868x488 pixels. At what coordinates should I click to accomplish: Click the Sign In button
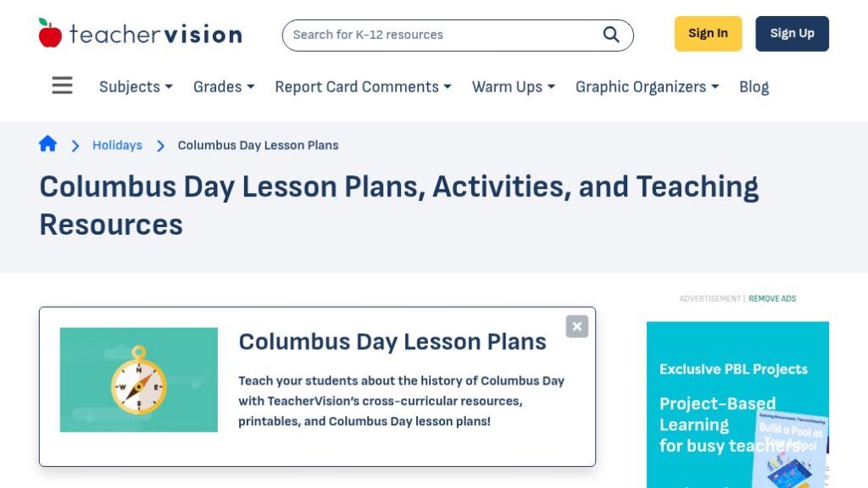click(708, 33)
